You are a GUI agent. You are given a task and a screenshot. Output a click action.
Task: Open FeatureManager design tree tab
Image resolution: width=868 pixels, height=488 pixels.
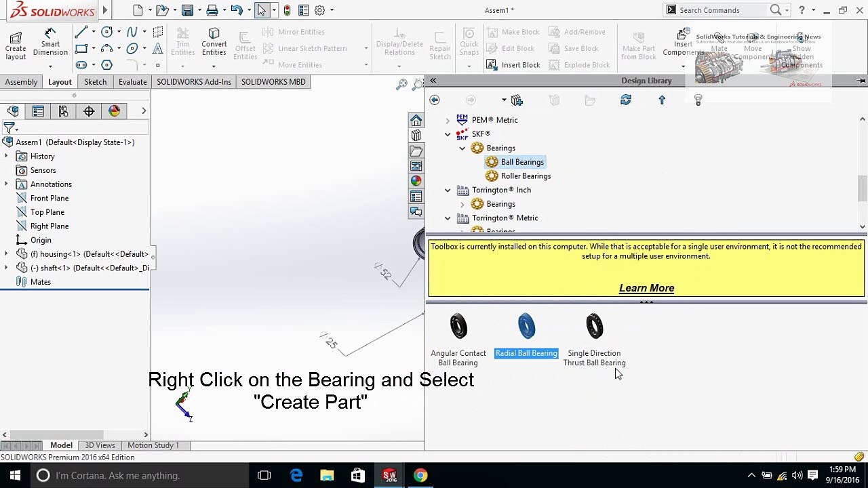pos(13,111)
